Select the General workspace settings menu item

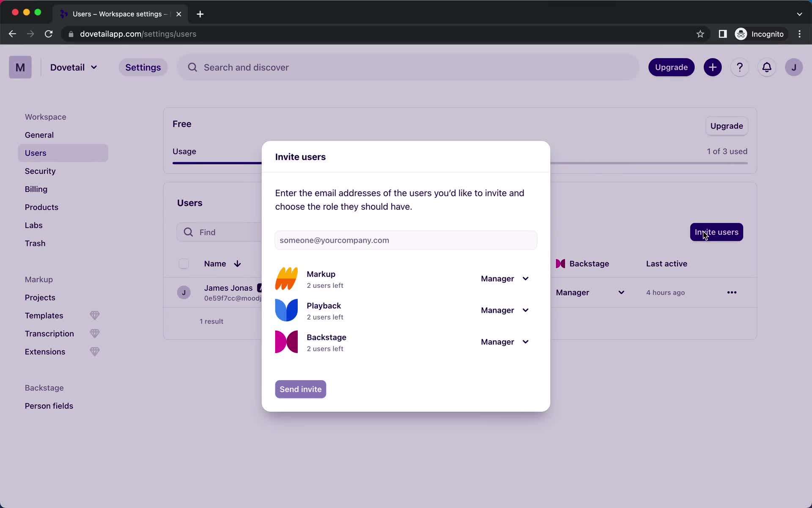pyautogui.click(x=39, y=135)
